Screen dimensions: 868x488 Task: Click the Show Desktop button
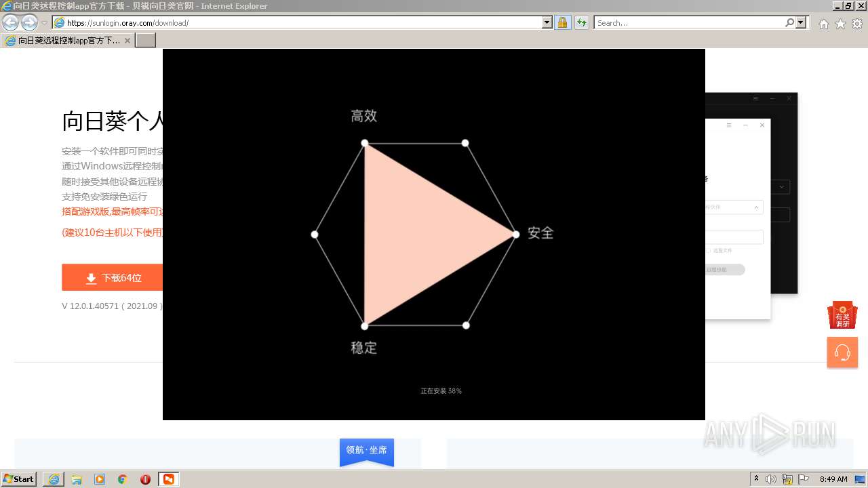[861, 479]
